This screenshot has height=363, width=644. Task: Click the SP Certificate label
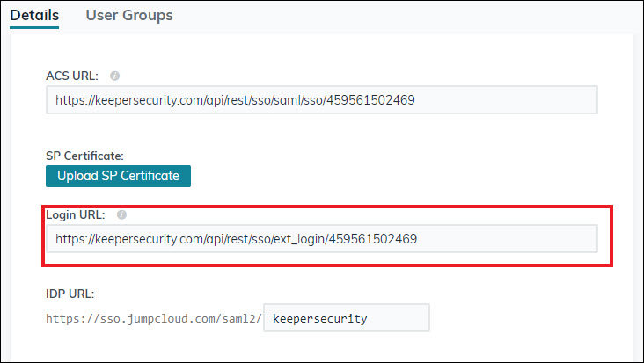pos(84,156)
